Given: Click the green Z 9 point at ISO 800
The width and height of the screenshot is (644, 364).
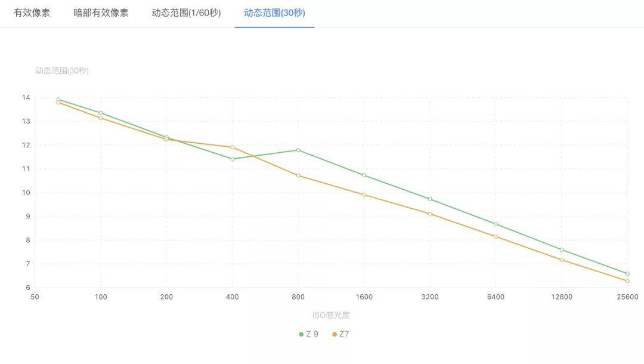Looking at the screenshot, I should tap(298, 150).
